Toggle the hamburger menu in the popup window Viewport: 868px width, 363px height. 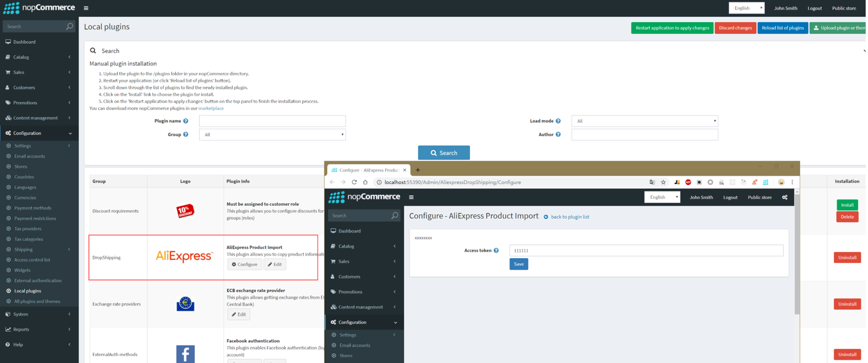411,197
